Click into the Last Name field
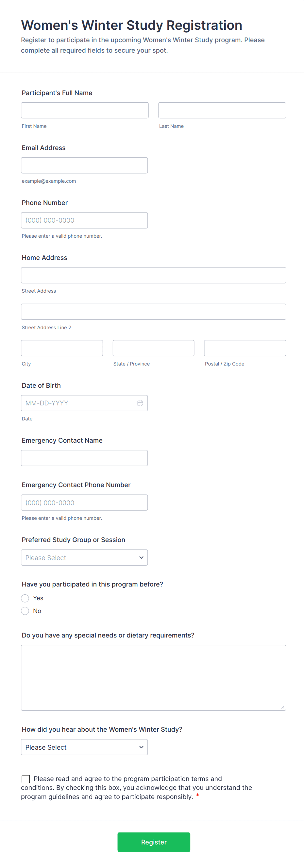 click(x=222, y=110)
